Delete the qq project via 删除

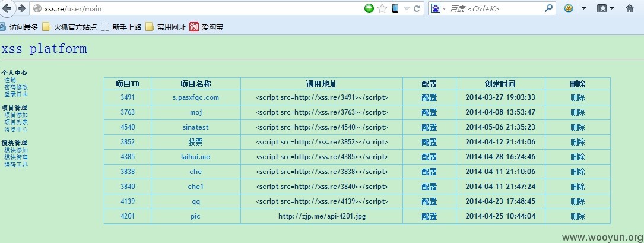[578, 201]
